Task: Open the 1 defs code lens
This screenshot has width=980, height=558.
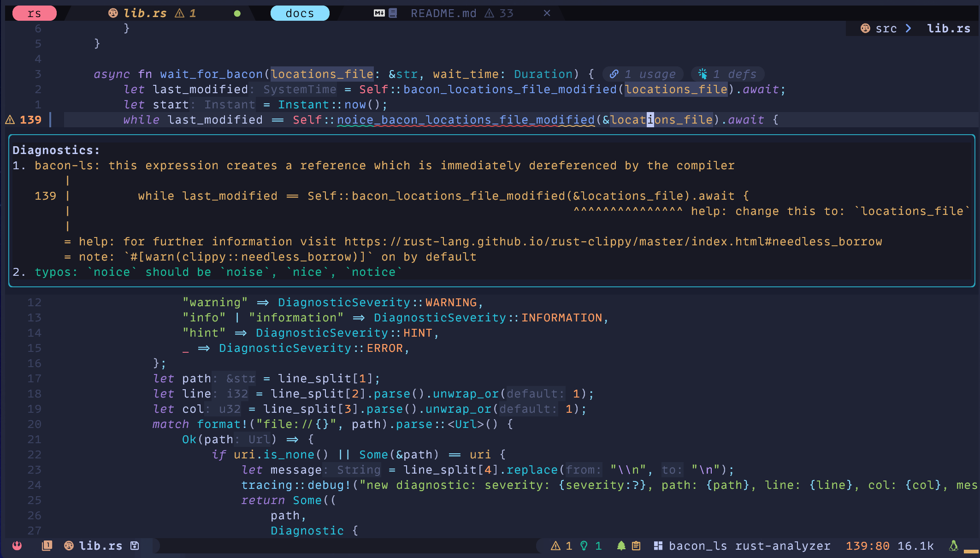Action: pos(727,74)
